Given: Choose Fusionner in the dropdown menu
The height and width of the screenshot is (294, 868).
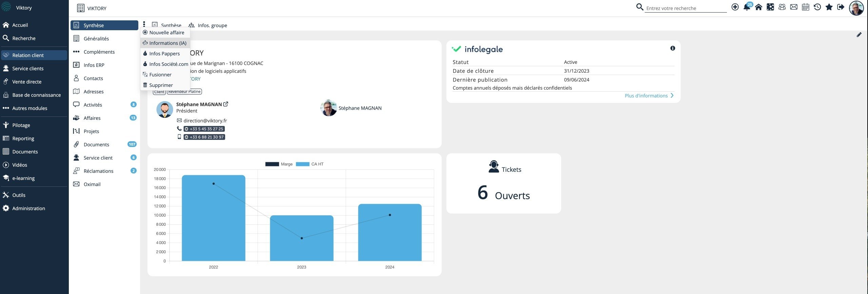Looking at the screenshot, I should click(160, 75).
